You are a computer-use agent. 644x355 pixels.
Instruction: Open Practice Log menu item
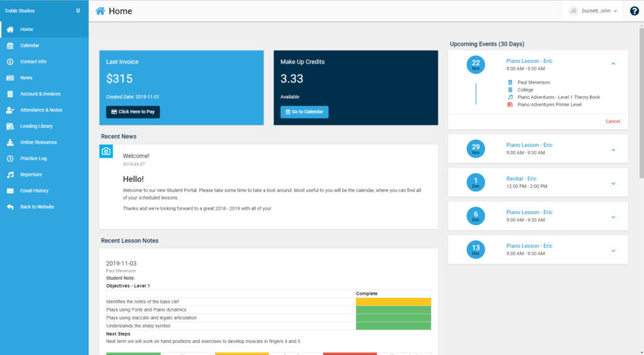point(45,158)
